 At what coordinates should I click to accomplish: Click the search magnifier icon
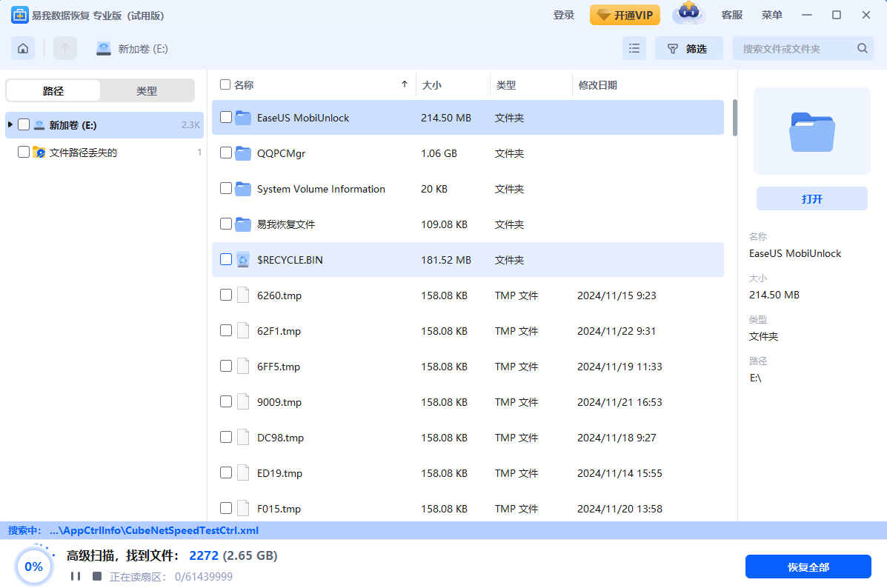point(862,49)
